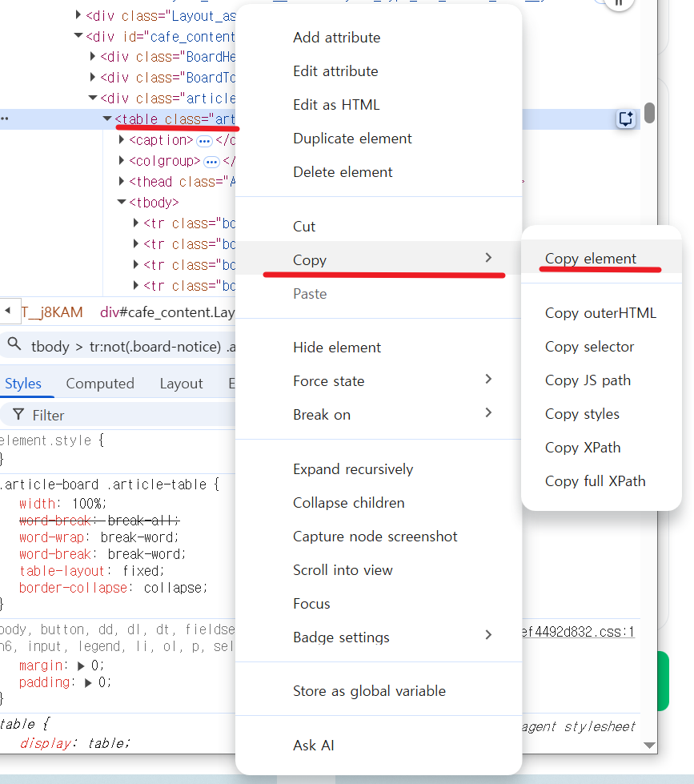Click the .article-board .article-table selector
This screenshot has height=784, width=694.
click(x=105, y=484)
